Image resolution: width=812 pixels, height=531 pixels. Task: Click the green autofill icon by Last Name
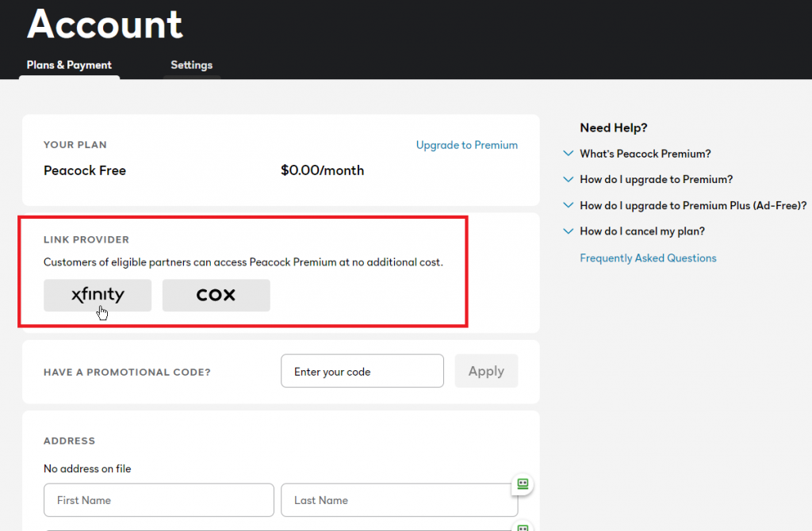pyautogui.click(x=523, y=484)
